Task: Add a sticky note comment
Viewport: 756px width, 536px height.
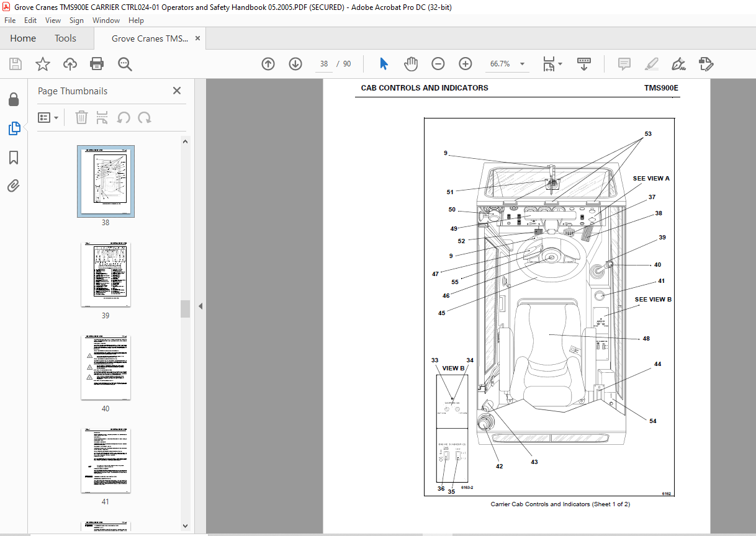Action: click(x=624, y=64)
